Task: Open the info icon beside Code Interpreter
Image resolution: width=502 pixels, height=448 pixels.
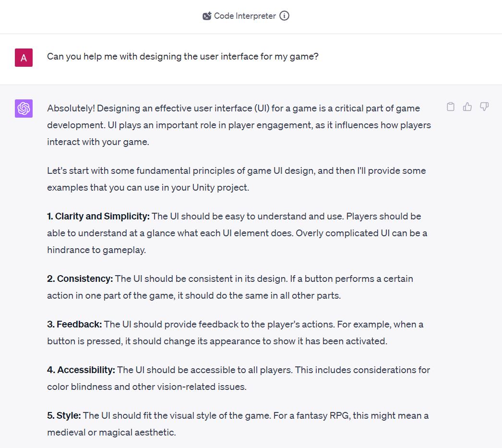Action: point(284,16)
